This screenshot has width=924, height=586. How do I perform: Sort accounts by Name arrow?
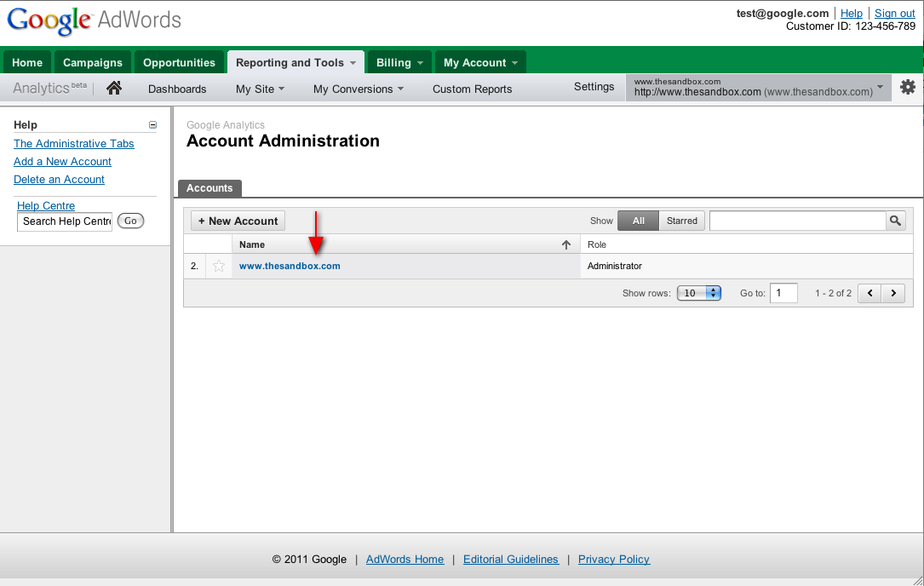[x=566, y=244]
